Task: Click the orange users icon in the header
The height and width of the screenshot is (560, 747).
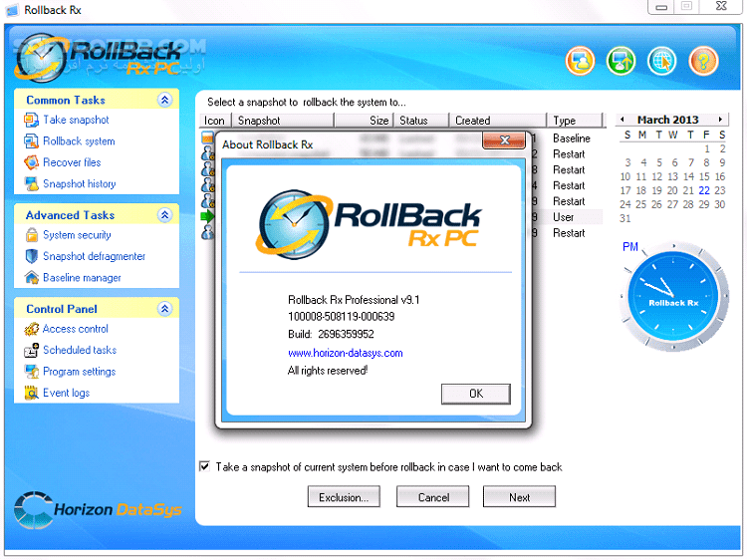Action: [580, 62]
